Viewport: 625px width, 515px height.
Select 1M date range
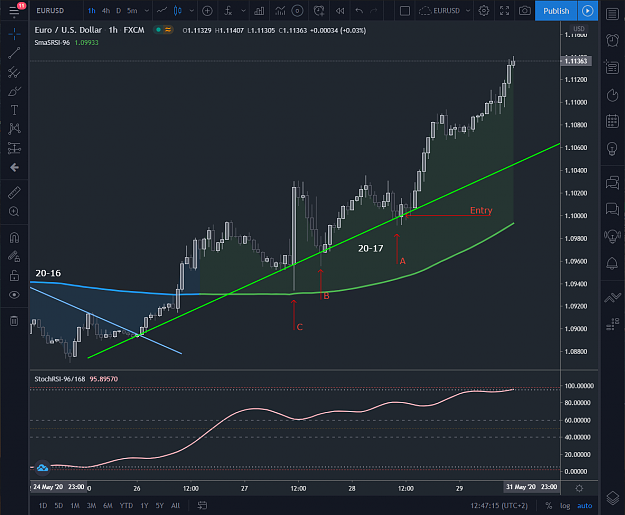tap(75, 505)
